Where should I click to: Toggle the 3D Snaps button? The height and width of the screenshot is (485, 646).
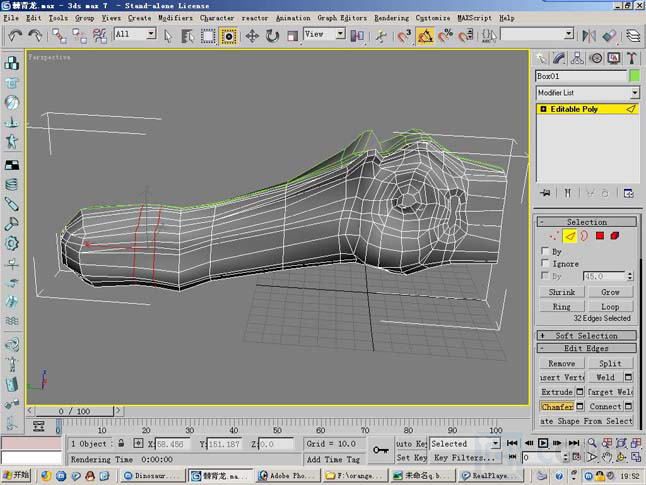[x=405, y=36]
